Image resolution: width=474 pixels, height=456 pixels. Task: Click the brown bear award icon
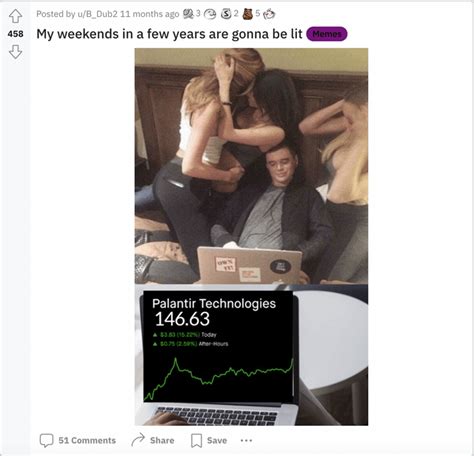[x=248, y=14]
